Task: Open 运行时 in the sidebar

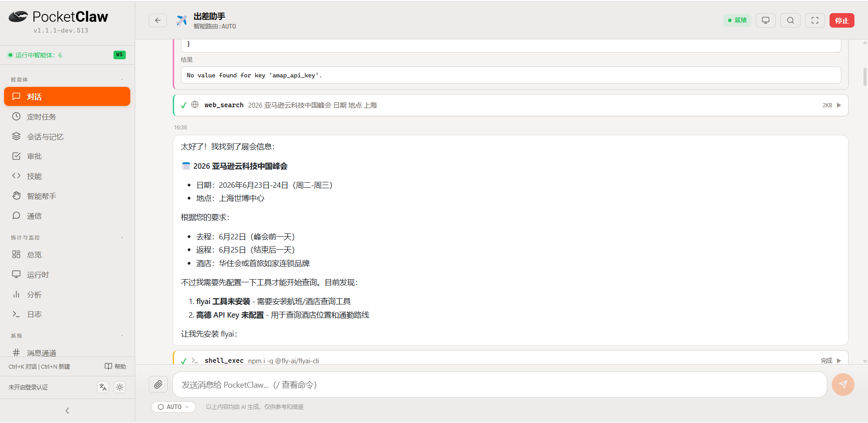Action: click(67, 275)
